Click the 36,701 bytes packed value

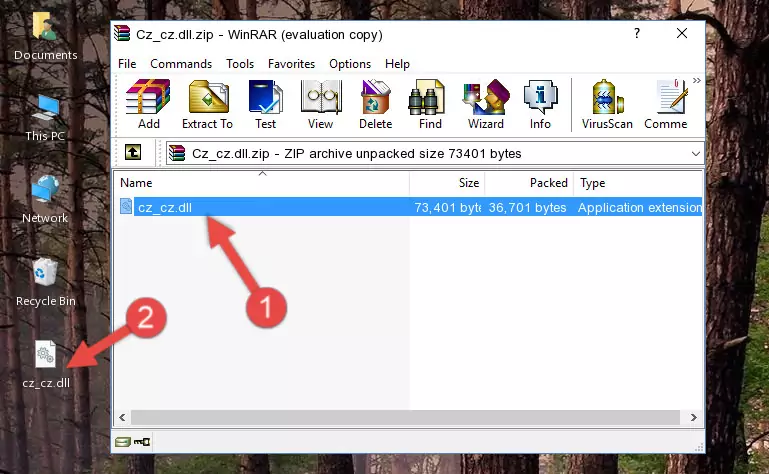(x=527, y=208)
